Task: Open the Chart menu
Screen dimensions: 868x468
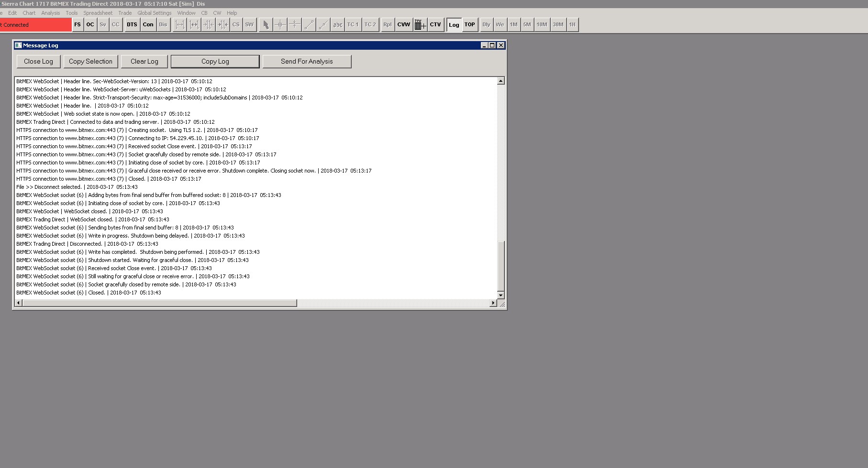Action: point(29,13)
